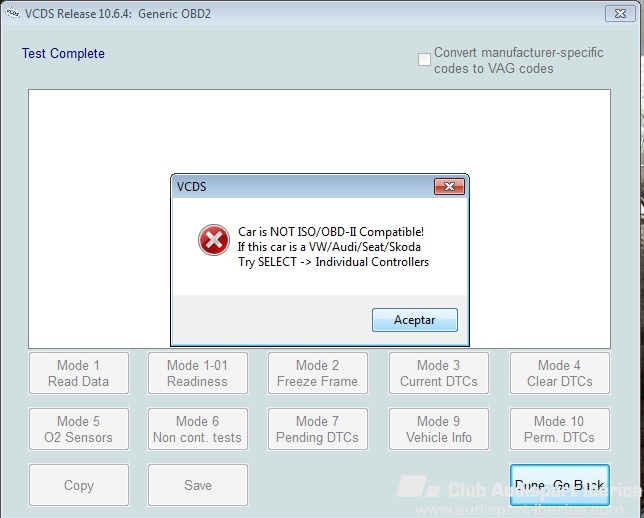Screen dimensions: 644x518
Task: Close the VCDS error dialog
Action: (449, 186)
